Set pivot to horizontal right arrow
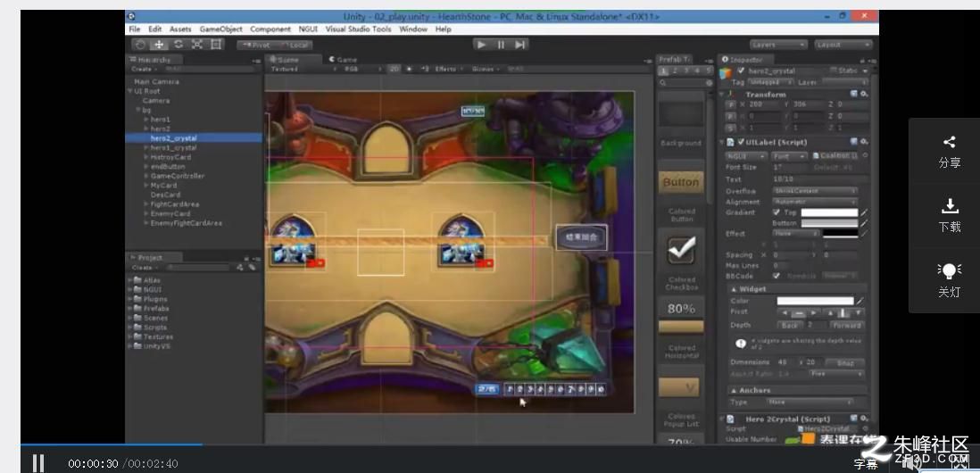This screenshot has height=473, width=980. click(812, 311)
